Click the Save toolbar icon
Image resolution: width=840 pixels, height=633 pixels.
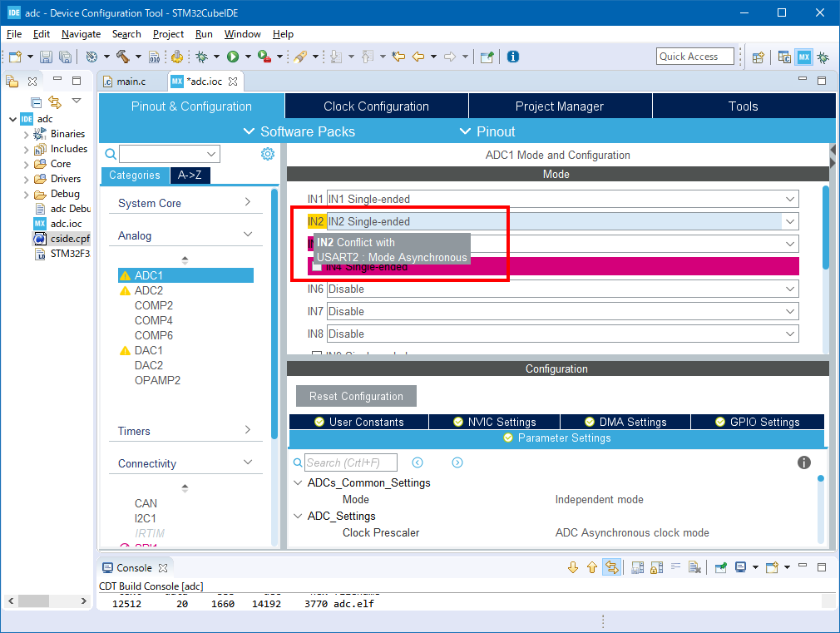(x=46, y=57)
